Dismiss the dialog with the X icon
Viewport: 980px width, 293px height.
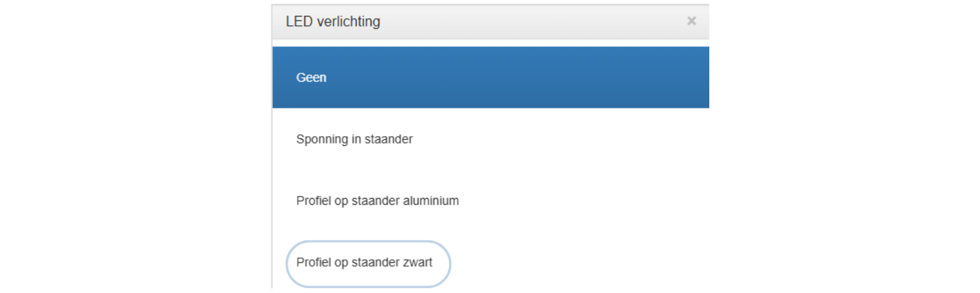[x=692, y=21]
